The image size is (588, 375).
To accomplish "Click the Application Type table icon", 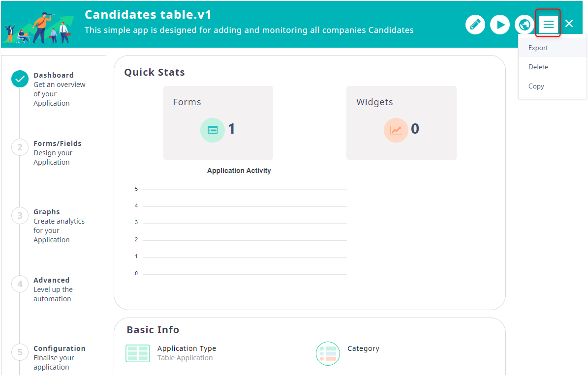I will tap(138, 353).
